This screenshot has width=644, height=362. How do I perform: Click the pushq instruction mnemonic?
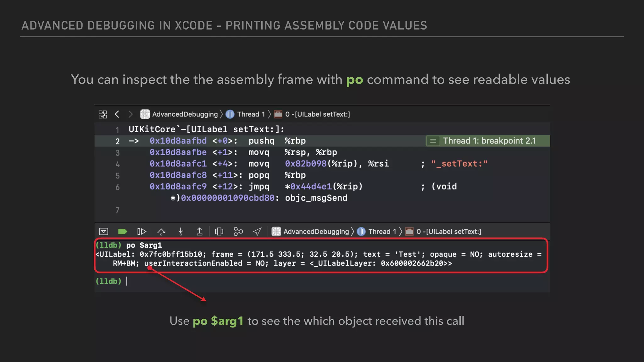click(x=261, y=141)
